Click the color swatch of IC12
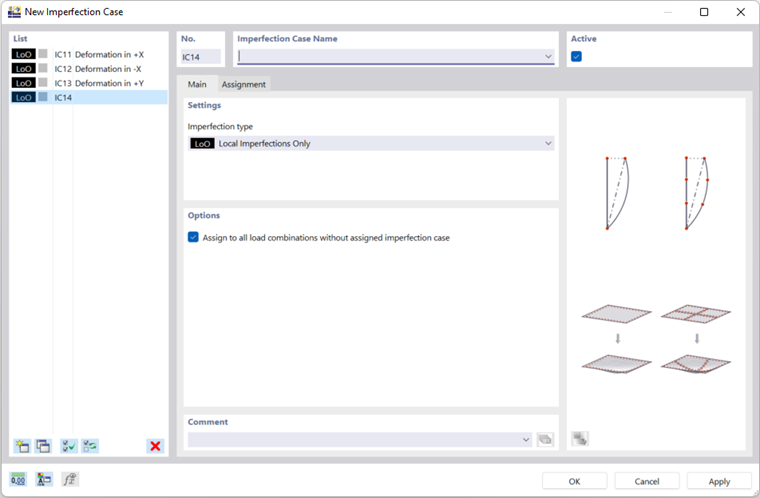 coord(43,68)
